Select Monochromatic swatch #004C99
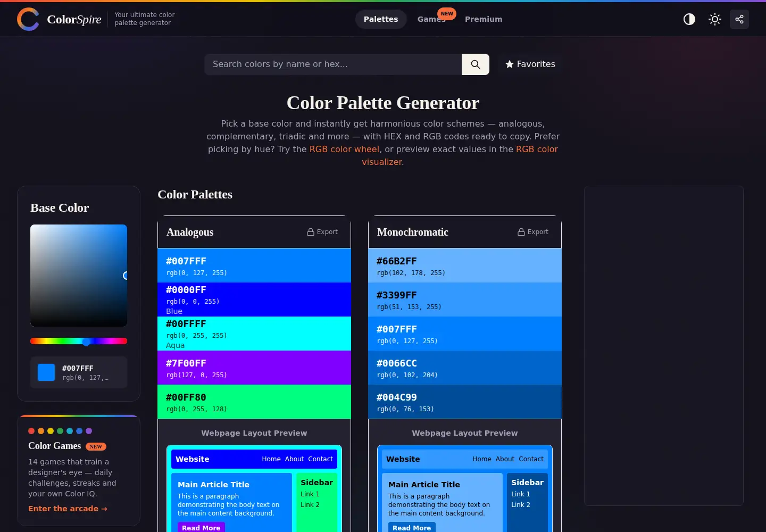Viewport: 766px width, 532px height. (465, 402)
